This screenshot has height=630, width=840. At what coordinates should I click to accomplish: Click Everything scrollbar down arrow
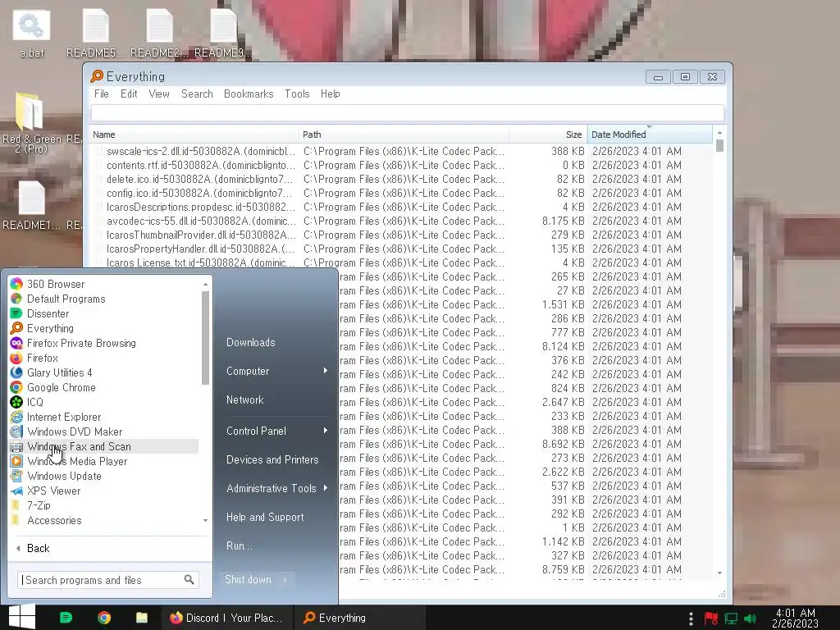tap(719, 573)
